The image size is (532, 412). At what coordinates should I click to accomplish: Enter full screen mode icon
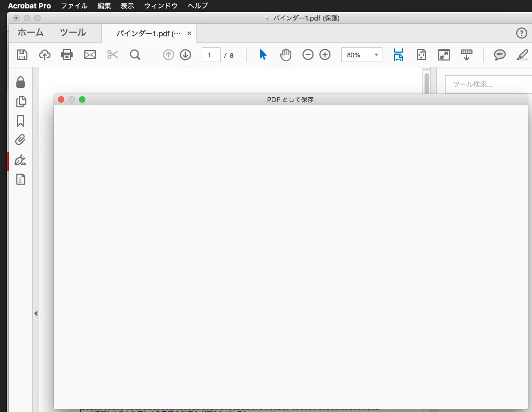[444, 55]
